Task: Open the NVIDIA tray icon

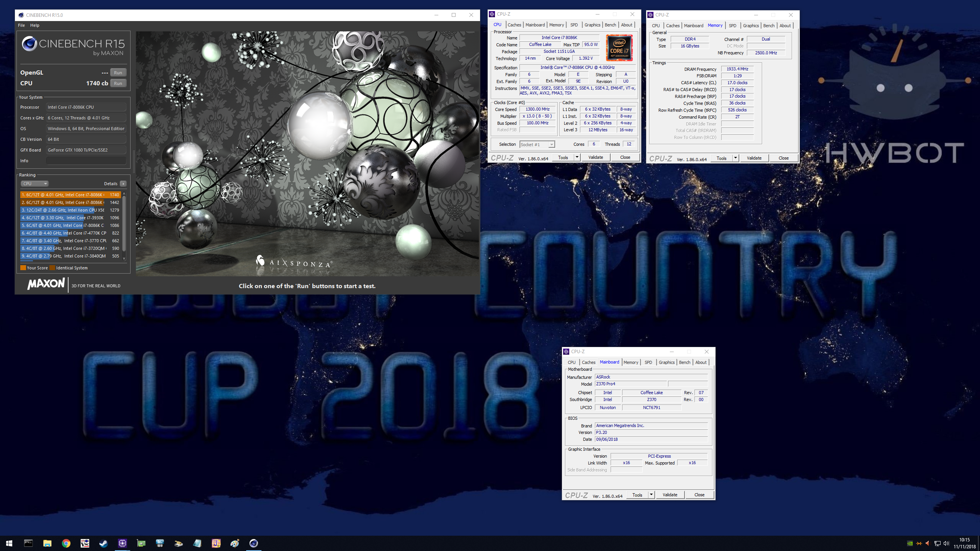Action: tap(910, 543)
